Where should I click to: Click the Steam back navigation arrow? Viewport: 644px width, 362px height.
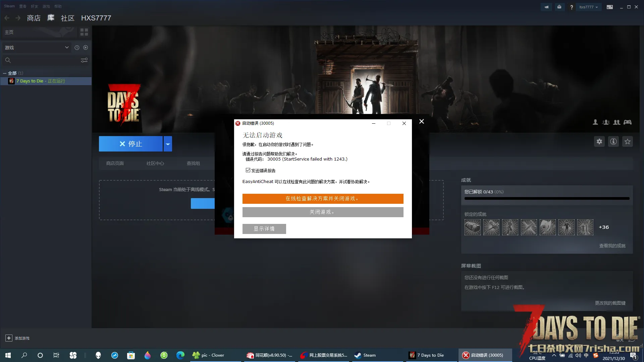tap(7, 18)
